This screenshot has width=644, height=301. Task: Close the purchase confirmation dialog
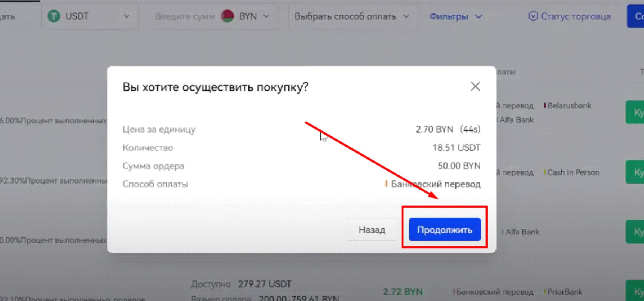[475, 86]
